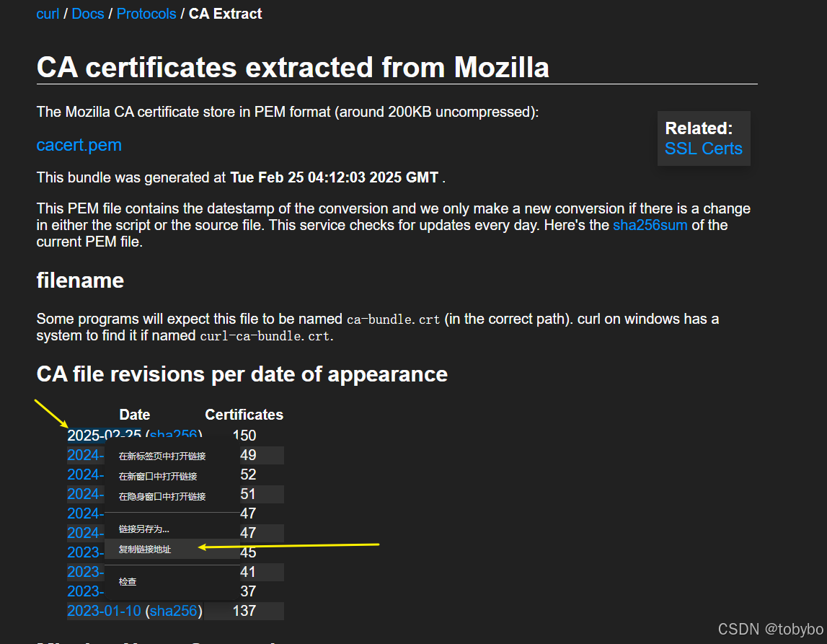Click sha256 next to the 2025-02-25 date

click(175, 435)
